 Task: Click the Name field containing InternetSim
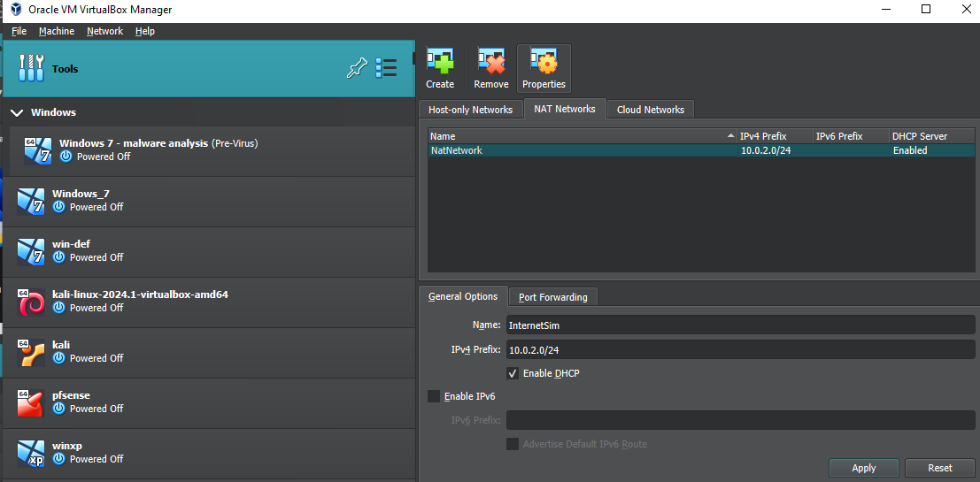[x=741, y=325]
